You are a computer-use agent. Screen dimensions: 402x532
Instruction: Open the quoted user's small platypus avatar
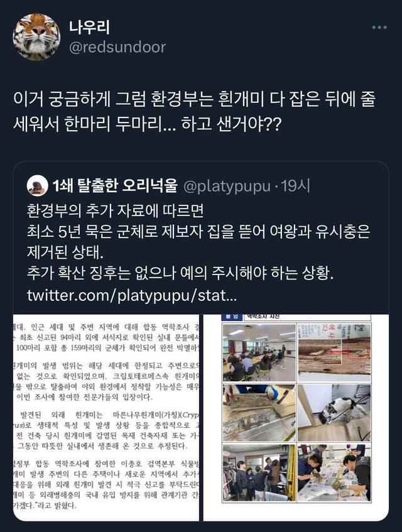coord(37,185)
